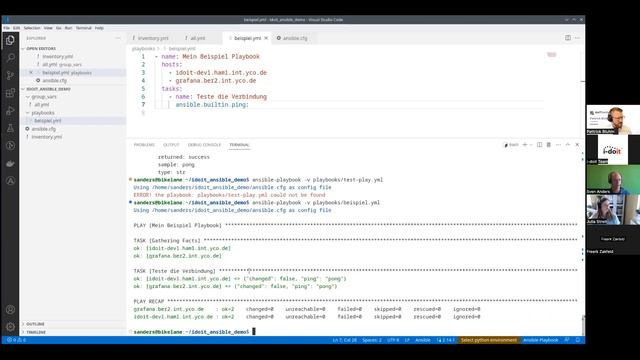Click 'Ln 7, Col 28' cursor position indicator
Viewport: 640px width, 360px height.
pos(344,340)
